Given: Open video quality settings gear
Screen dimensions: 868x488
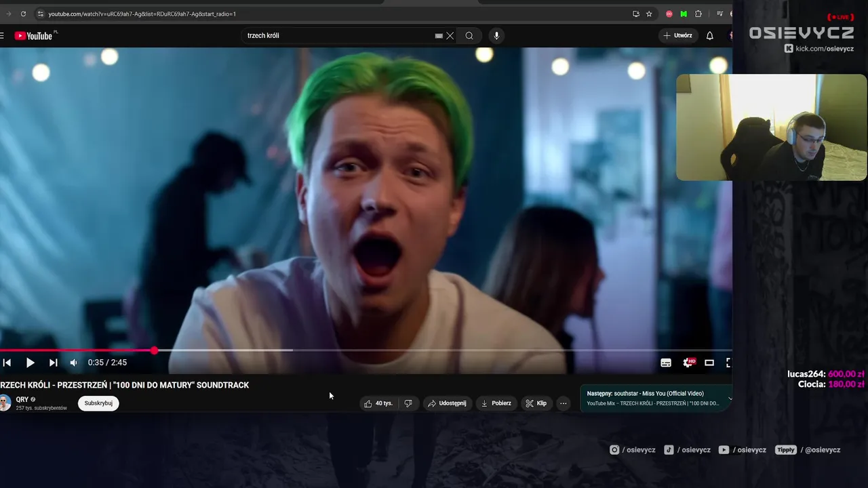Looking at the screenshot, I should [x=688, y=363].
